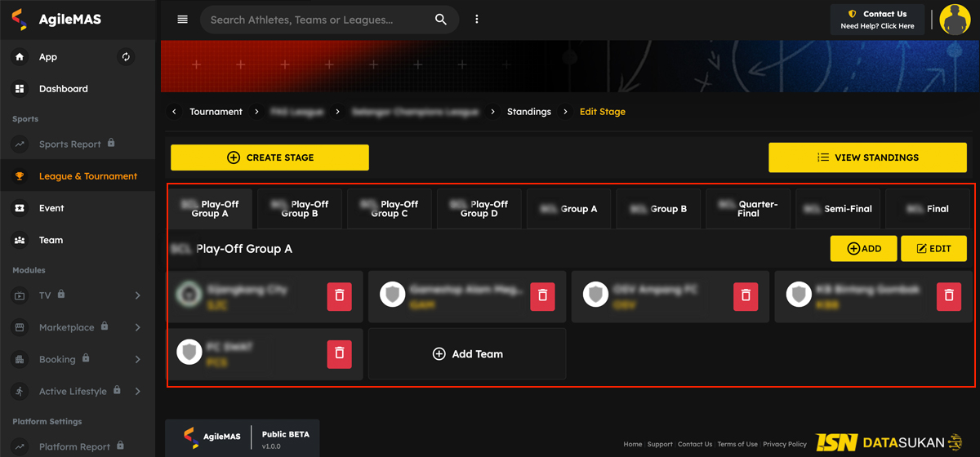Click the View Standings button
Screen dimensions: 980x457
tap(867, 158)
